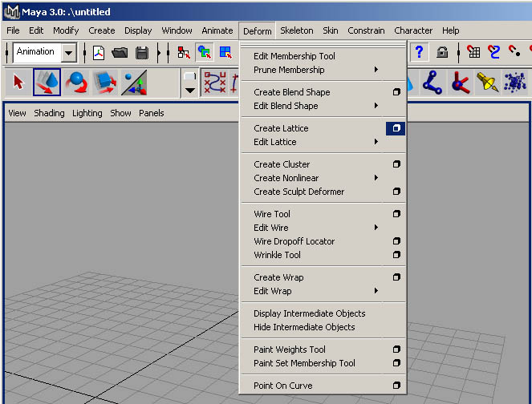Activate the Scale tool icon
Screen dimensions: 532x404
pos(105,82)
